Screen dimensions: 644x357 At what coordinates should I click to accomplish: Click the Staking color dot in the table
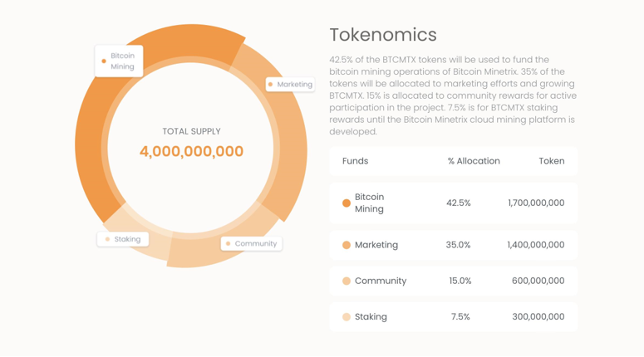347,316
